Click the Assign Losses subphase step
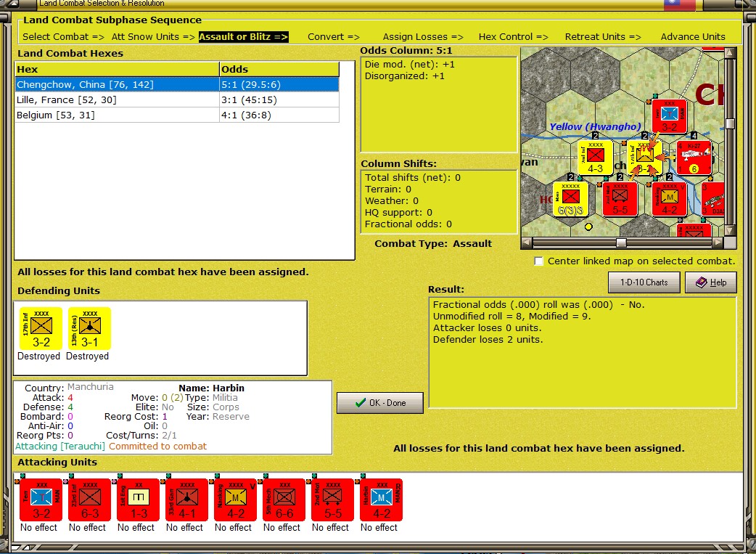 coord(423,37)
